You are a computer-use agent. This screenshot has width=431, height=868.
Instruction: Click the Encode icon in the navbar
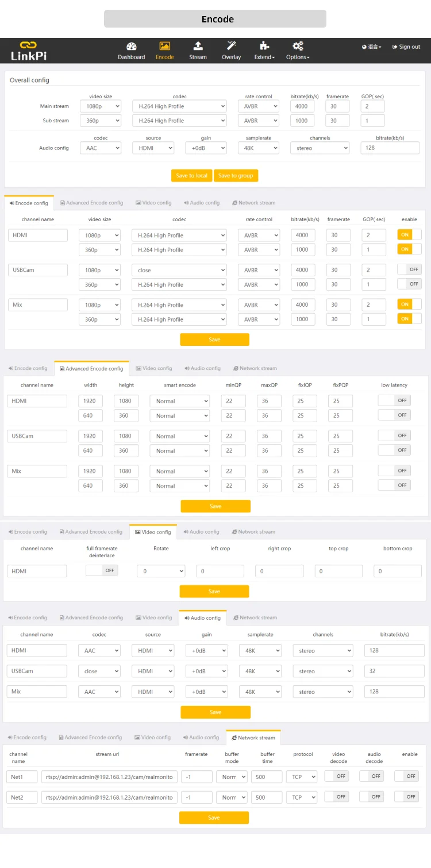coord(164,47)
